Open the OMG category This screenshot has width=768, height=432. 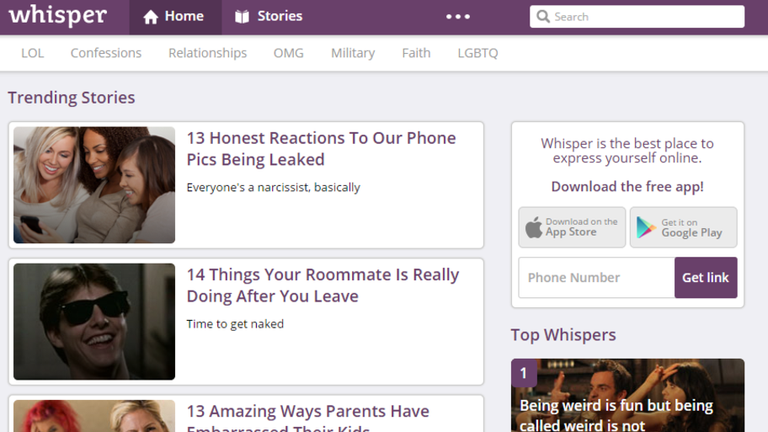tap(288, 53)
